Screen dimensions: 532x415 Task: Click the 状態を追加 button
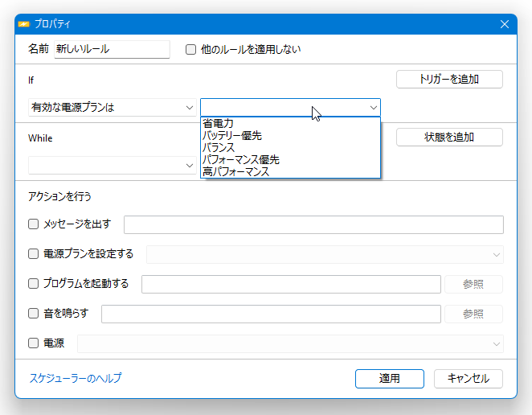coord(449,138)
